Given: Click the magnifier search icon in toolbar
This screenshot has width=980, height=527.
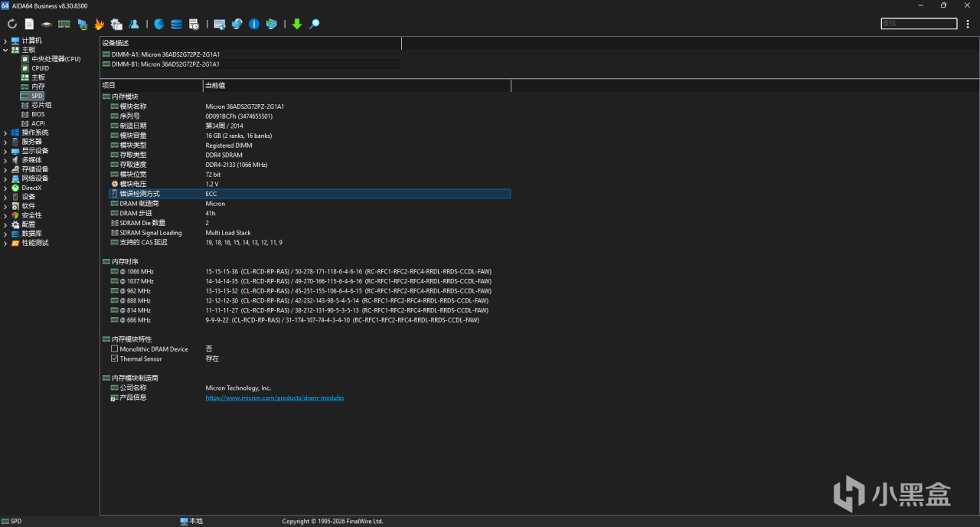Looking at the screenshot, I should point(314,24).
